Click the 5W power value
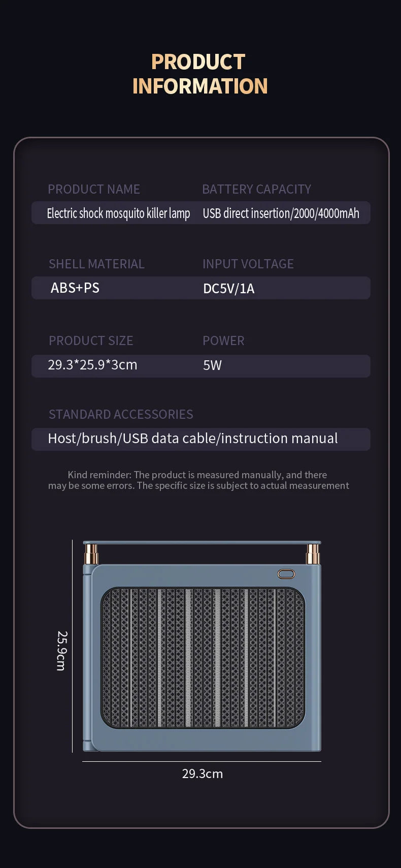The image size is (401, 868). click(212, 365)
